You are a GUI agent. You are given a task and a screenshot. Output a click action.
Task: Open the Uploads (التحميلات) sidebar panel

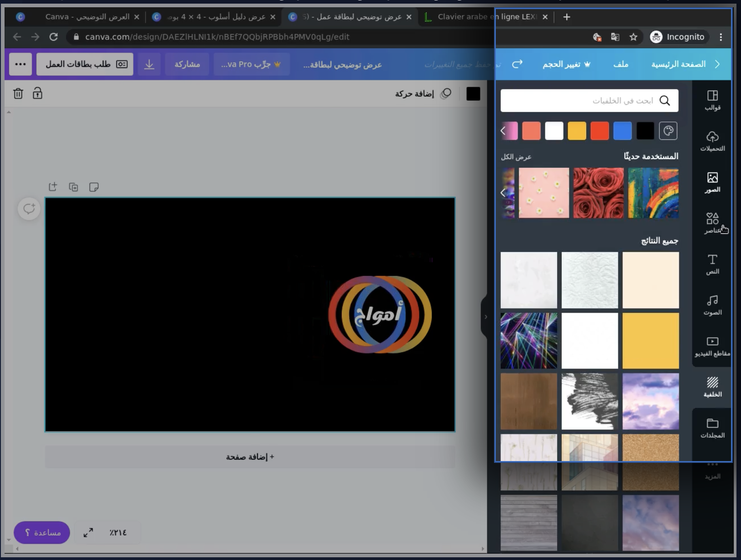click(712, 141)
